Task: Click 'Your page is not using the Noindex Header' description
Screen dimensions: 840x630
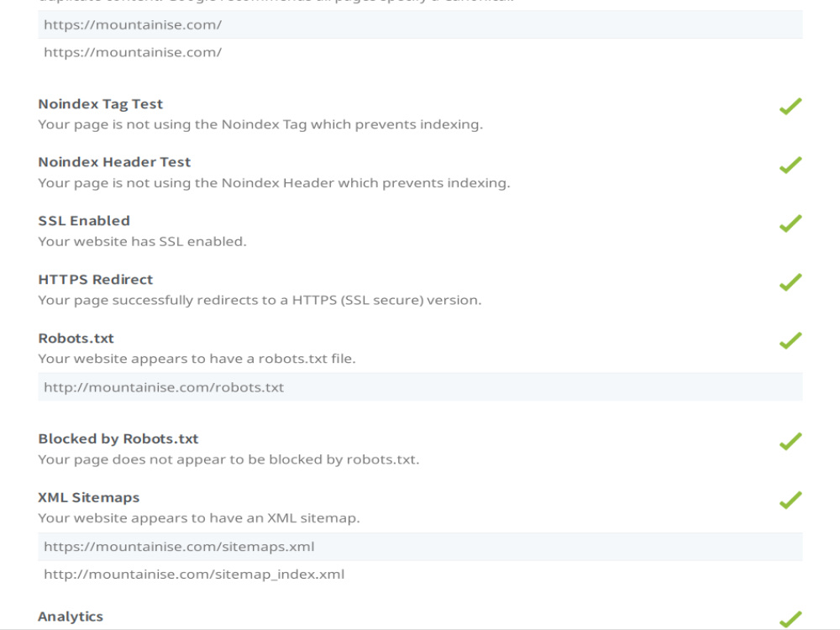Action: click(x=274, y=183)
